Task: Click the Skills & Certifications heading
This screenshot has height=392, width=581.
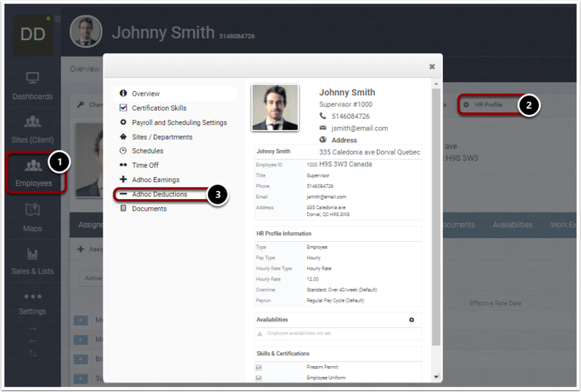Action: coord(283,353)
